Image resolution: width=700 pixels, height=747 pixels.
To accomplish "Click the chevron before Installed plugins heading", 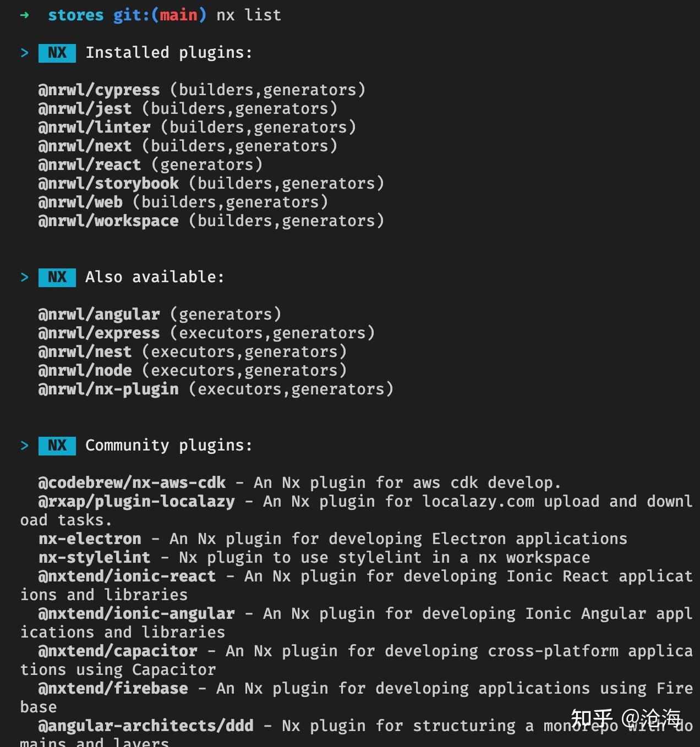I will point(25,53).
